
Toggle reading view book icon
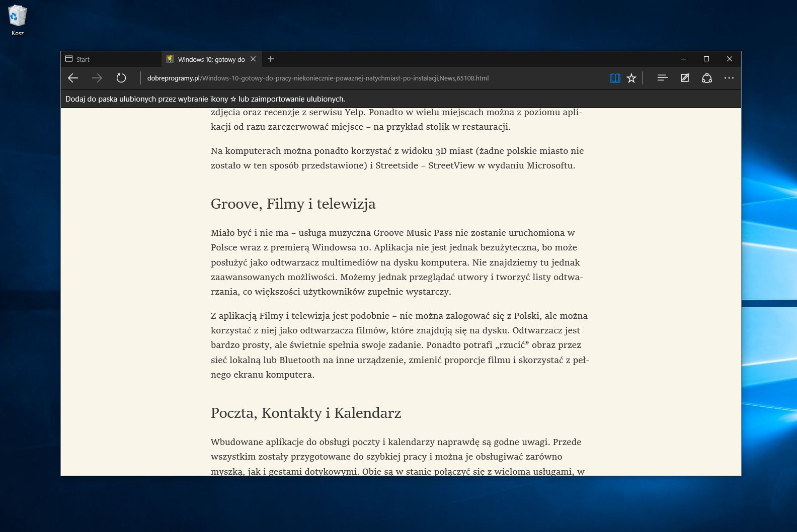tap(615, 78)
